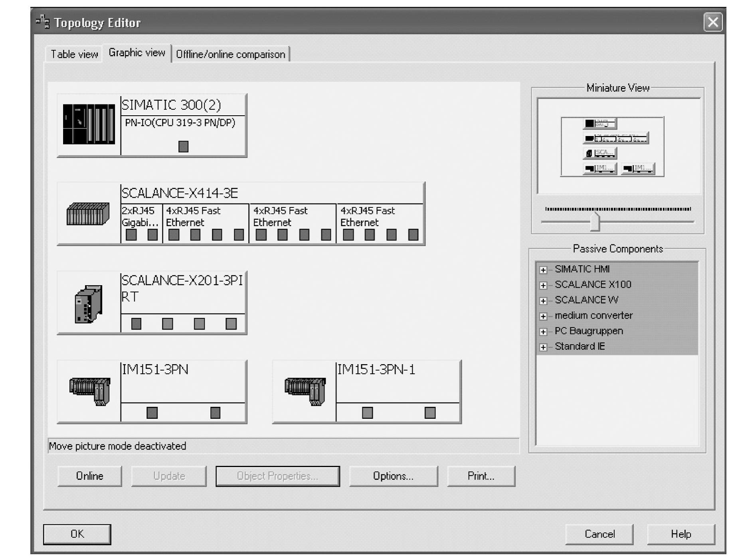Select first port of middle 4xRJ45 Fast Ethernet module
The height and width of the screenshot is (560, 732).
[261, 235]
